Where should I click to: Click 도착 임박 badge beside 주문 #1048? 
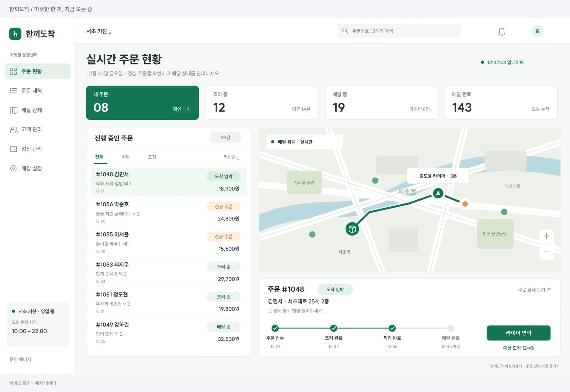[335, 289]
